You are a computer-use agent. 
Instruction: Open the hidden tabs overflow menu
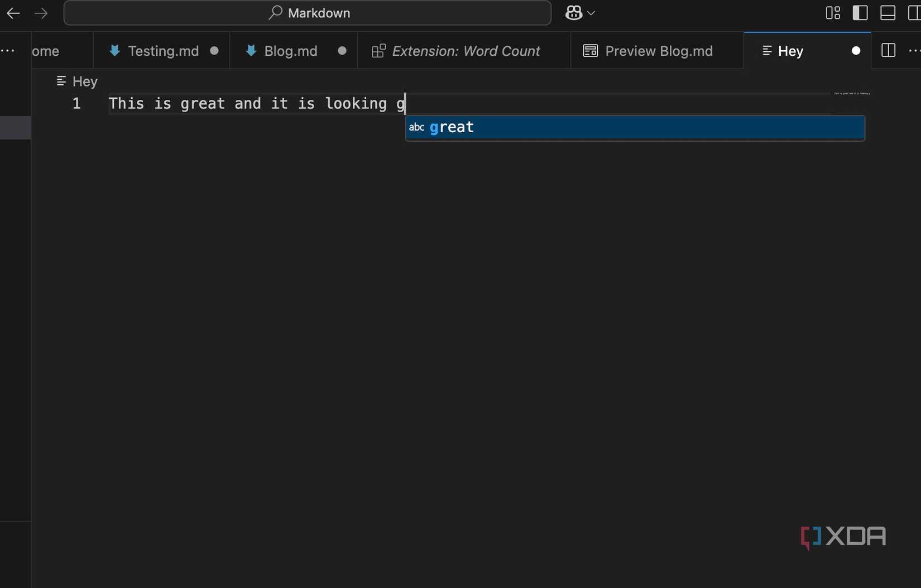tap(8, 50)
